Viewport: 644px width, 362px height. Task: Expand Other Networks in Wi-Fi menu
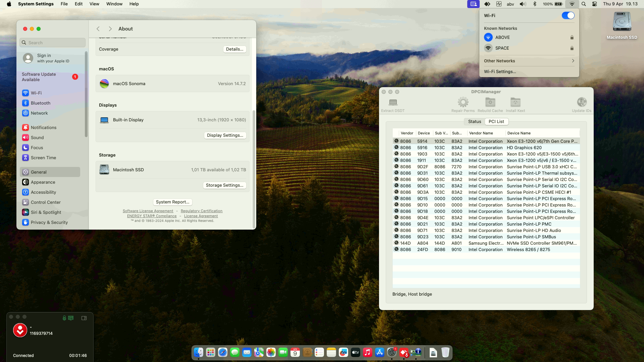pyautogui.click(x=529, y=61)
